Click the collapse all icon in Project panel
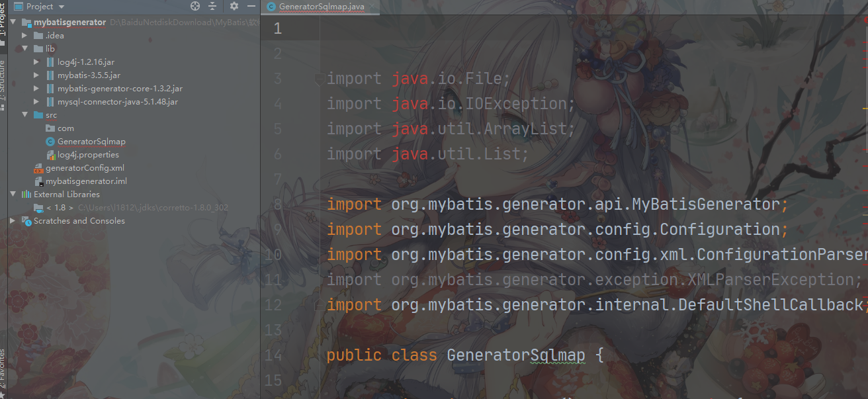 click(212, 6)
